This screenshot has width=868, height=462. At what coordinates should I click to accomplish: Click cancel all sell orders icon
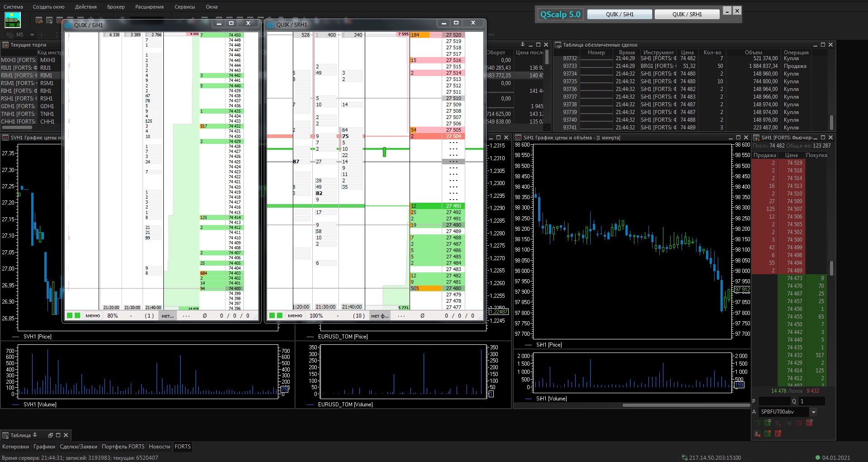coord(778,433)
